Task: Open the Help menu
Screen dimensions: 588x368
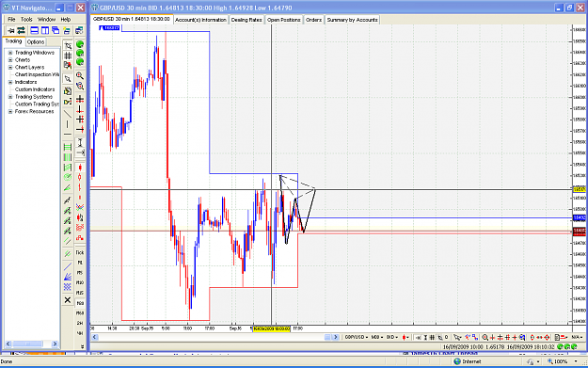Action: click(x=66, y=19)
